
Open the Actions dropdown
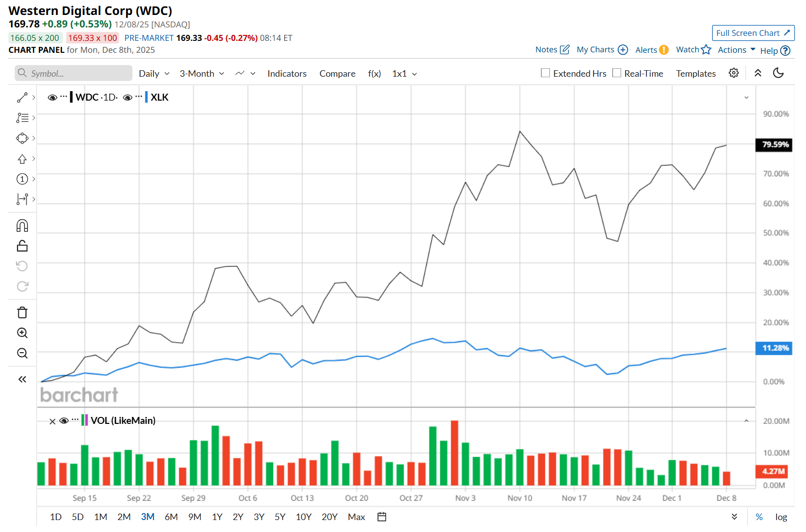click(737, 50)
